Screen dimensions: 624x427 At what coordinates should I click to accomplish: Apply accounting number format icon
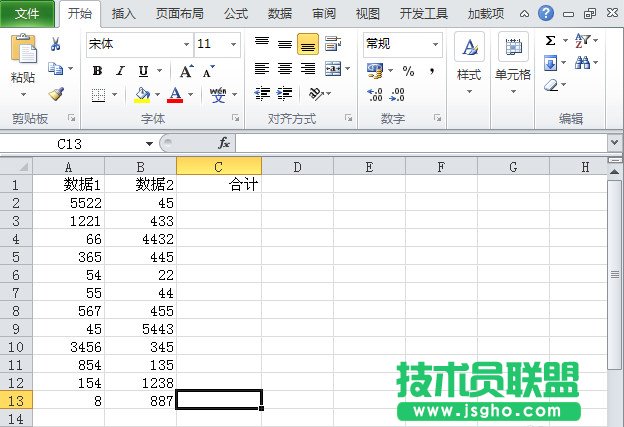click(x=375, y=71)
